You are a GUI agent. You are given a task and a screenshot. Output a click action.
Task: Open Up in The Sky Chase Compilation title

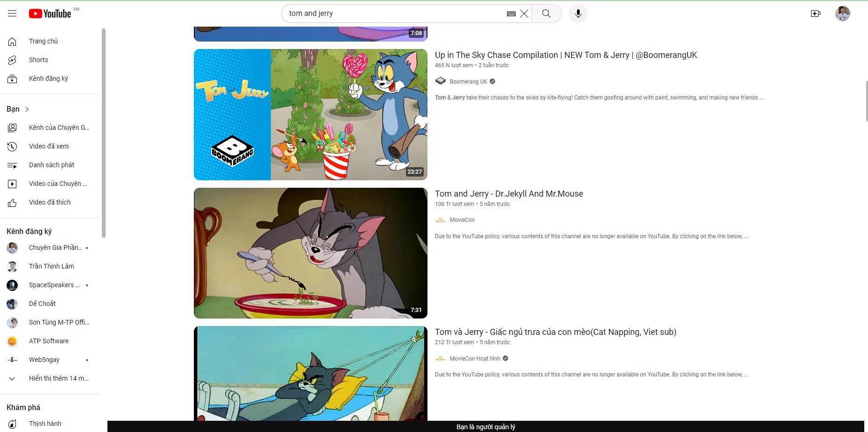click(x=566, y=55)
